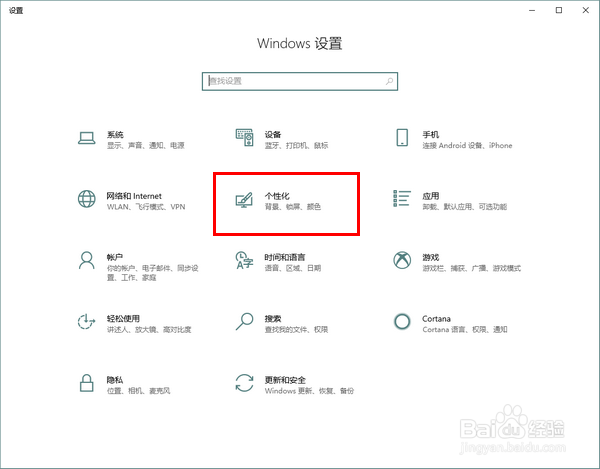Click description text 语音、区域、日期

(293, 268)
